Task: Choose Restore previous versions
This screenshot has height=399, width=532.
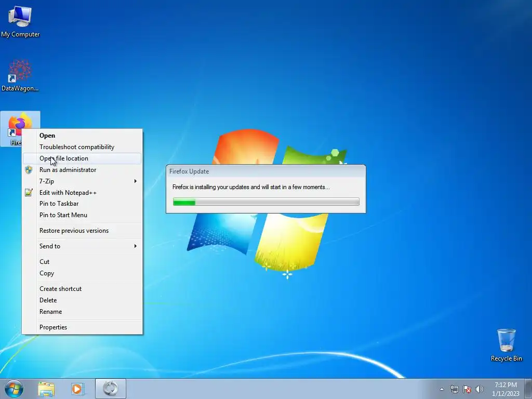Action: coord(82,230)
